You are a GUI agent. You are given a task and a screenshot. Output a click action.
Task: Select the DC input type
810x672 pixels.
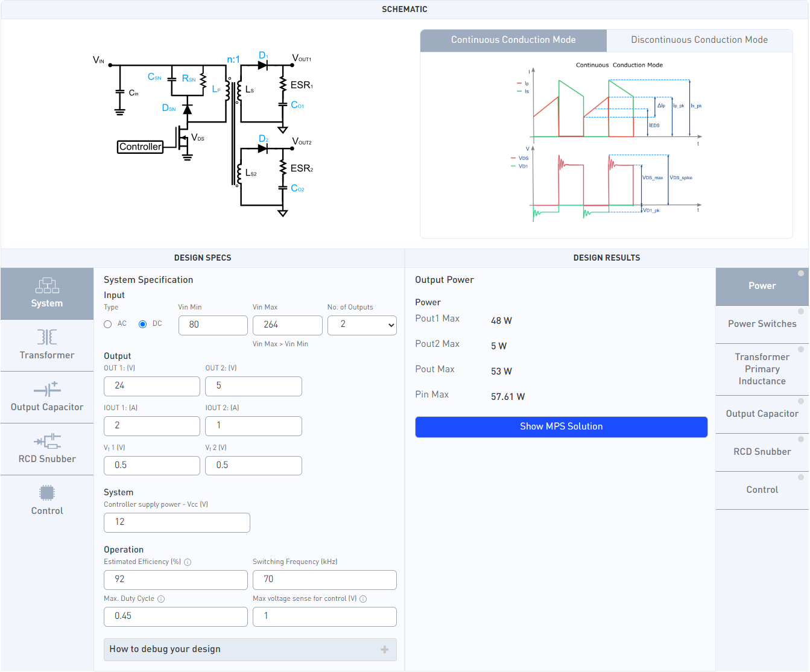pos(143,325)
